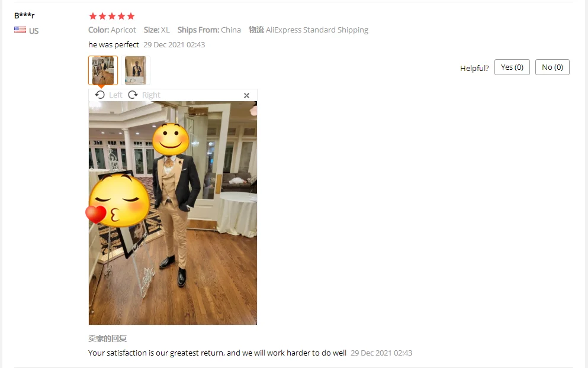Click the enlarged suit photo
The image size is (588, 368).
coord(173,213)
